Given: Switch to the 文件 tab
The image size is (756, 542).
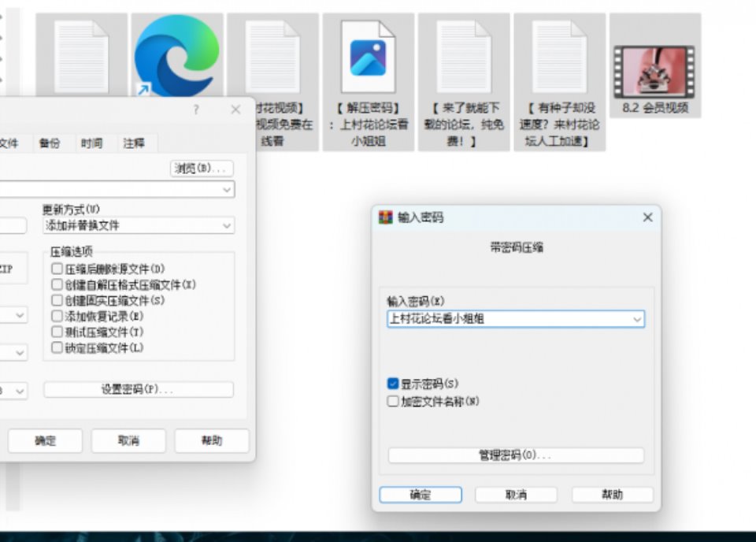Looking at the screenshot, I should pyautogui.click(x=9, y=143).
